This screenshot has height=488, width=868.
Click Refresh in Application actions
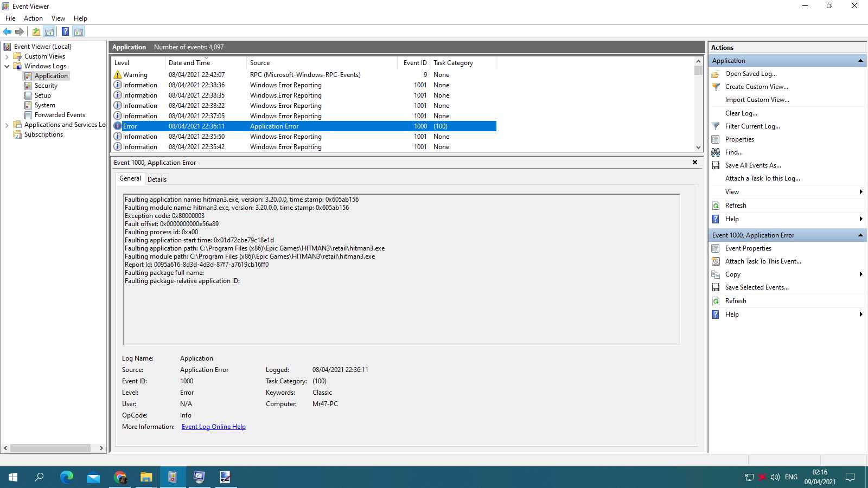[736, 206]
